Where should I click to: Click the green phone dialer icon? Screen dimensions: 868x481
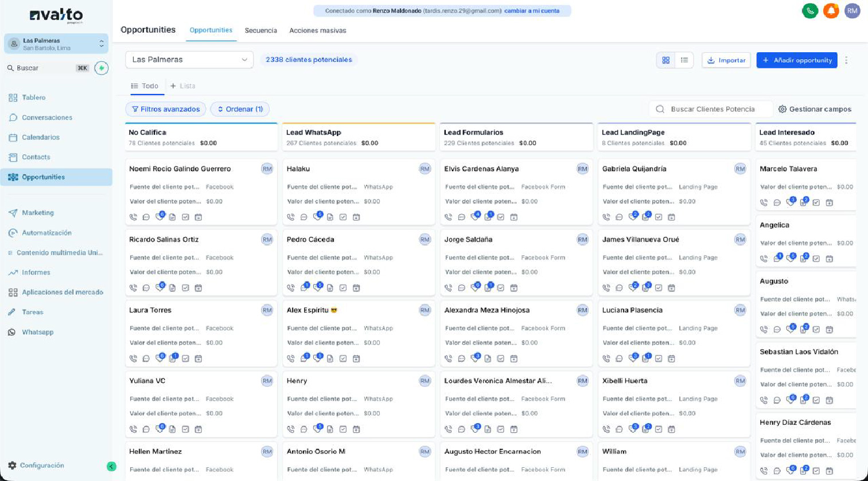(809, 11)
